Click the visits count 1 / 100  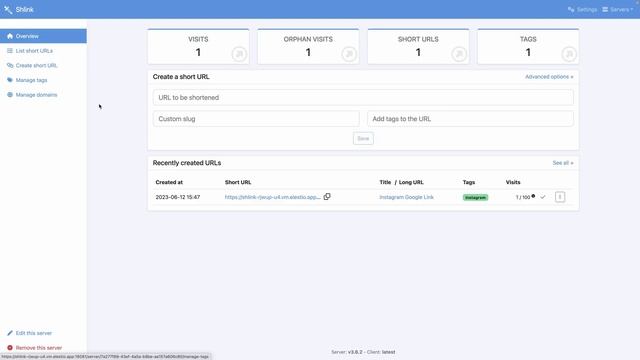tap(522, 198)
